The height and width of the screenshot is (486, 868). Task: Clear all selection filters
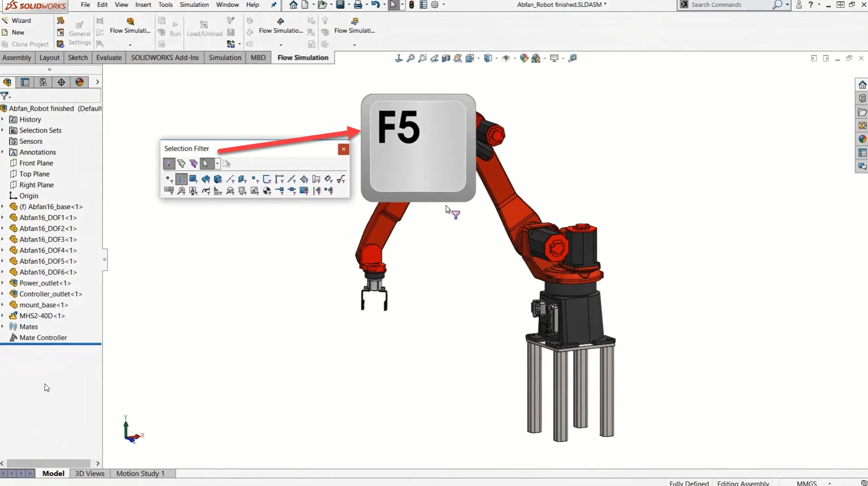click(181, 164)
